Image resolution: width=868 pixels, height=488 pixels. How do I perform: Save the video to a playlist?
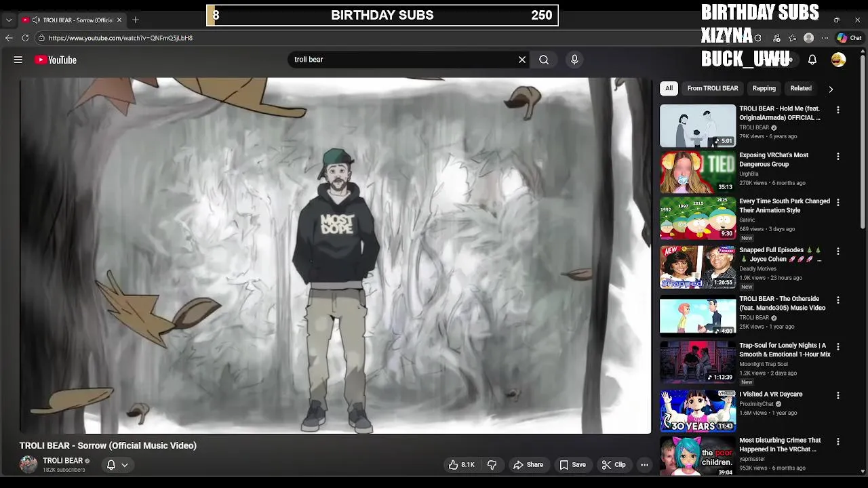click(x=572, y=465)
